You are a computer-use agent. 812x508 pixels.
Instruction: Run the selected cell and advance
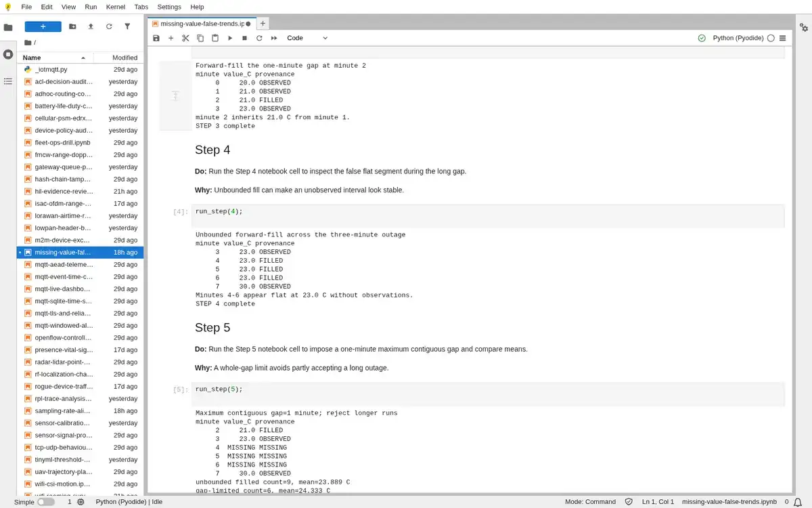coord(230,38)
